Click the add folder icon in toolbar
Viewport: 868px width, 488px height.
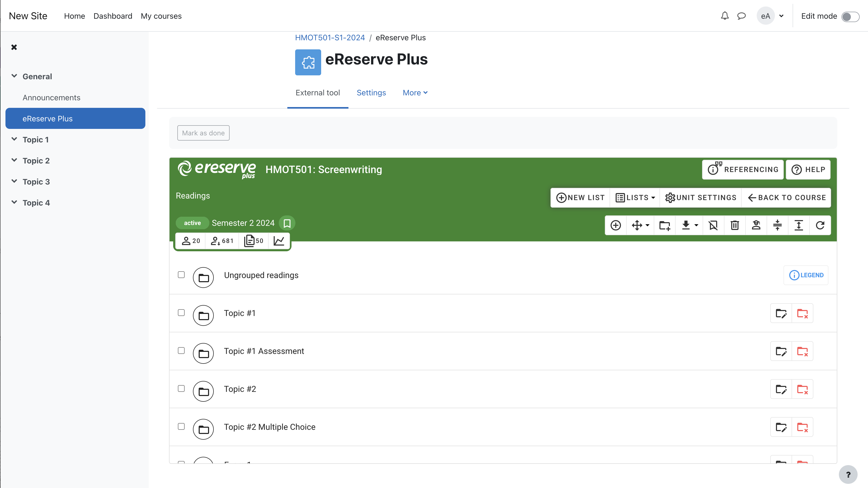click(664, 225)
